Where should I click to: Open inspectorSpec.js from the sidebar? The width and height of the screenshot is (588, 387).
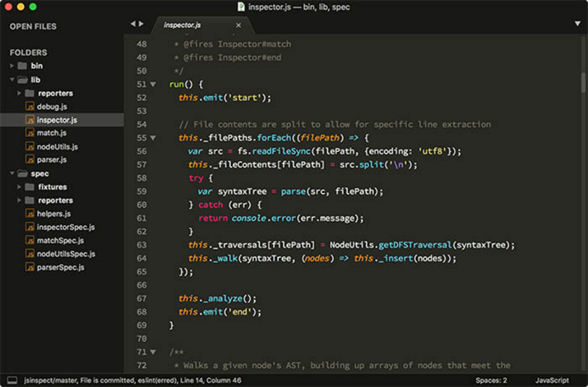point(66,227)
